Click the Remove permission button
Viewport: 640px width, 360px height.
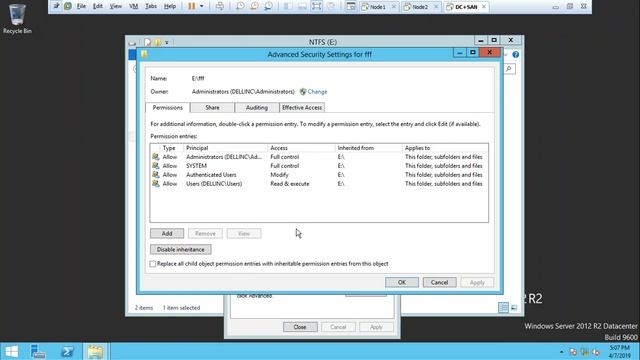(205, 233)
